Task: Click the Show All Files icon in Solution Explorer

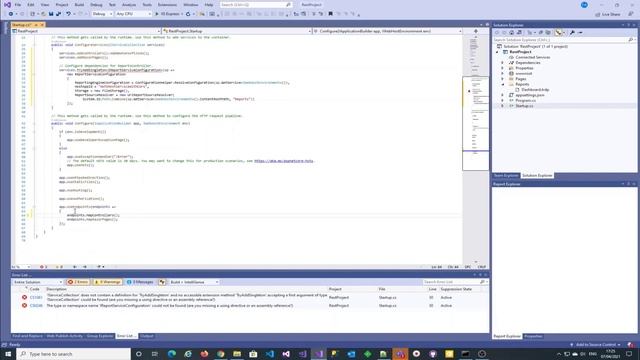Action: 548,32
